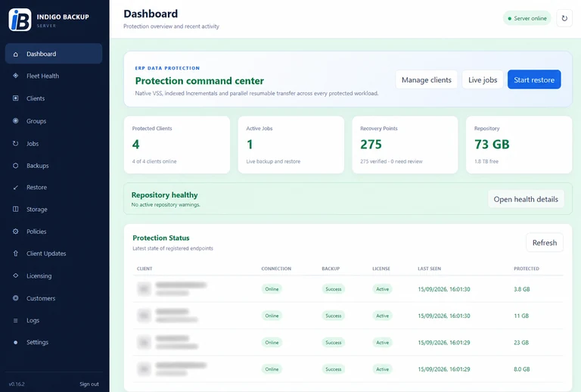Click the Licensing diamond outline icon
This screenshot has height=392, width=581.
tap(16, 275)
